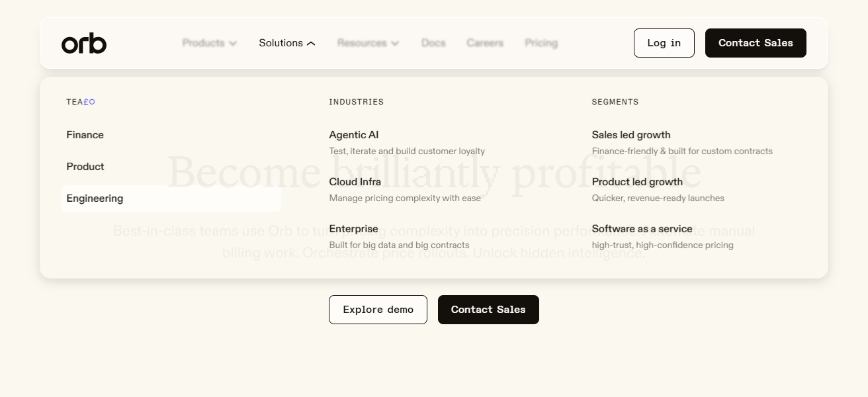The height and width of the screenshot is (397, 868).
Task: Select Software as a service segment
Action: coord(642,229)
